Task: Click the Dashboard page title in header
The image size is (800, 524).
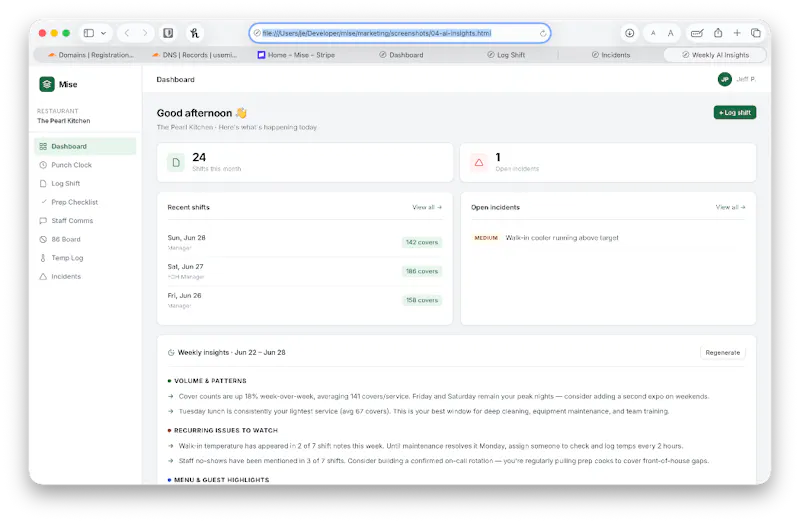Action: [x=176, y=80]
